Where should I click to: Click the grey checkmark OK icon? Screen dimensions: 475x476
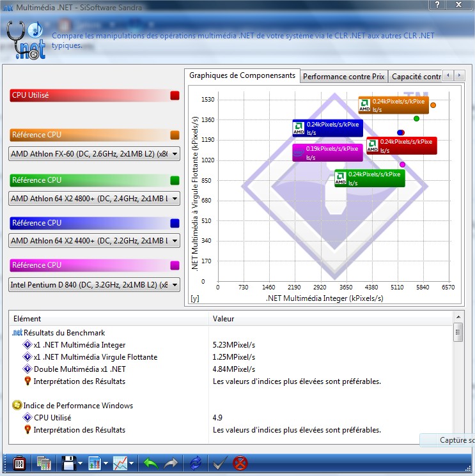[x=219, y=464]
